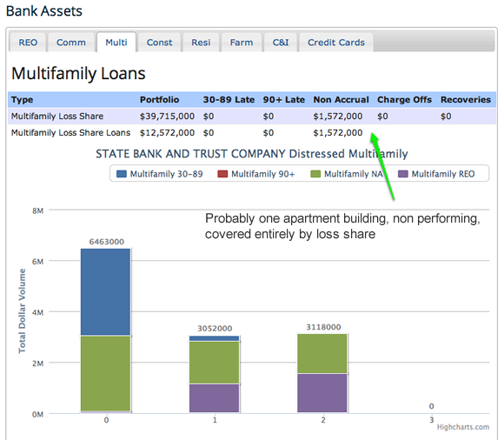Screen dimensions: 504x440
Task: Click the green NA segment of bar 2
Action: [x=322, y=354]
